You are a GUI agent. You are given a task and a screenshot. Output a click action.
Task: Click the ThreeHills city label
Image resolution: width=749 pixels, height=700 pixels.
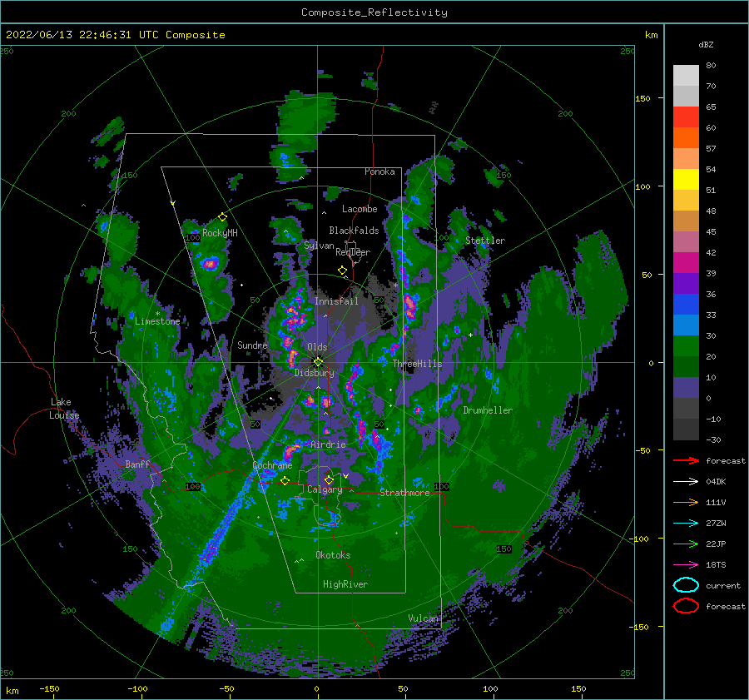(417, 364)
